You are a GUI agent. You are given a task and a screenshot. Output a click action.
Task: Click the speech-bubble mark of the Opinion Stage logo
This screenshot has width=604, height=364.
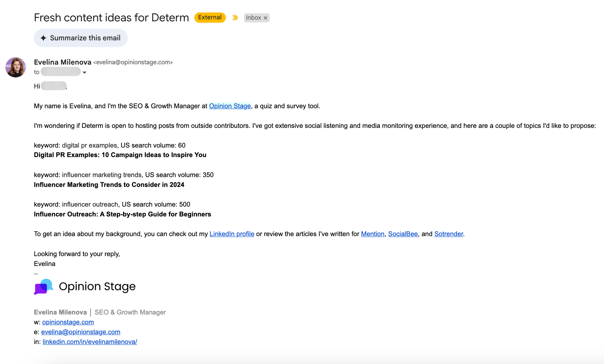(x=43, y=286)
